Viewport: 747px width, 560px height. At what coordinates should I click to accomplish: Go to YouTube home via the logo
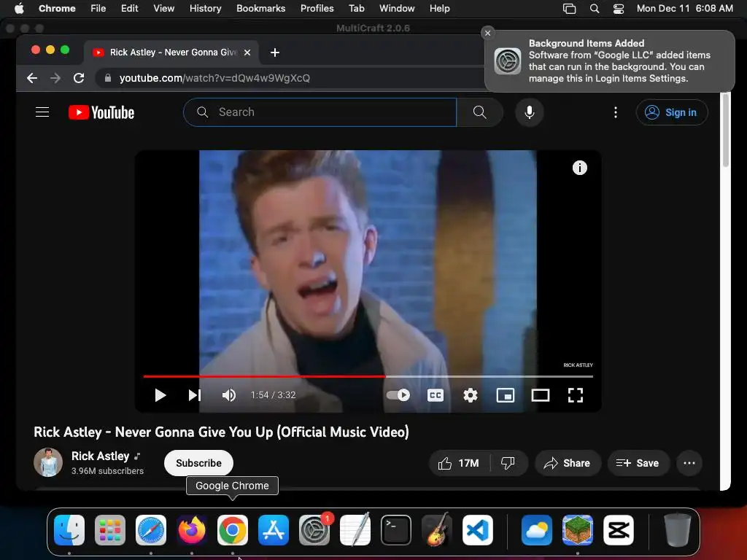tap(101, 112)
